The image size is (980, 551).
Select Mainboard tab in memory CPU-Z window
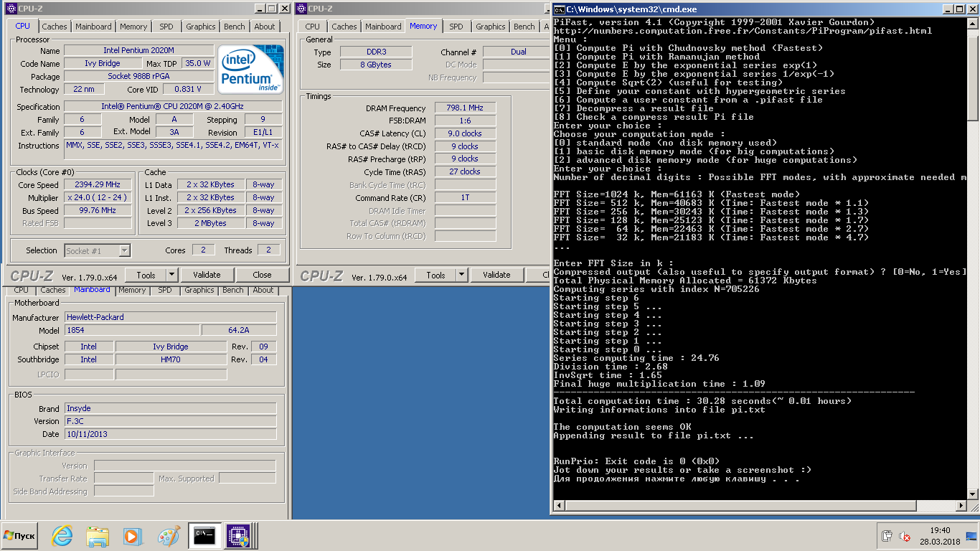pos(384,27)
